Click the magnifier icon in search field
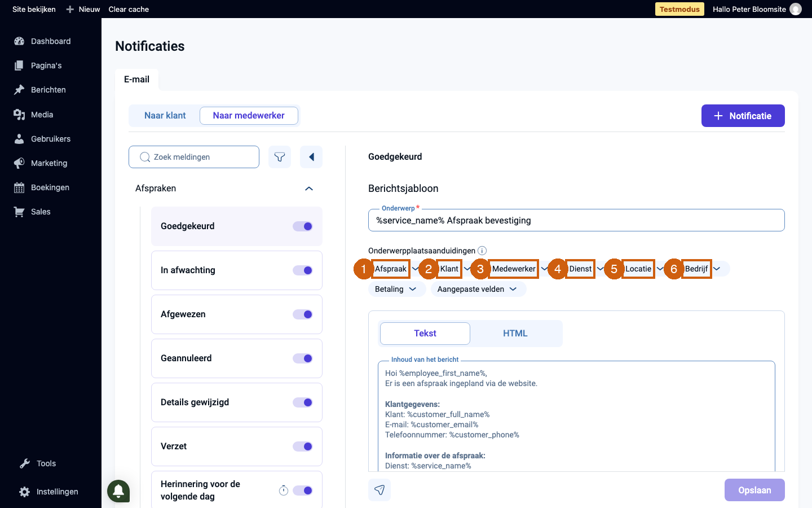 [145, 157]
